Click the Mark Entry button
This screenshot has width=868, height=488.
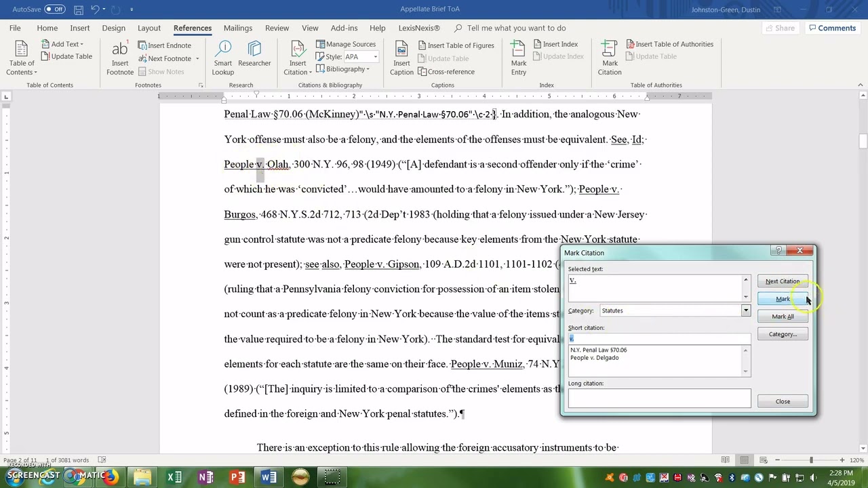[519, 58]
